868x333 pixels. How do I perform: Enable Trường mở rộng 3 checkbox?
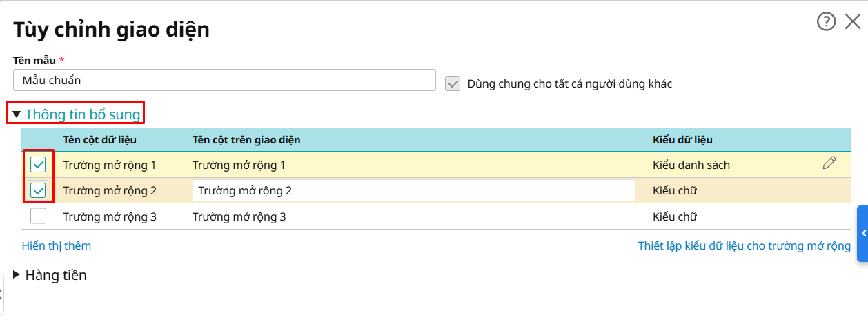coord(38,216)
